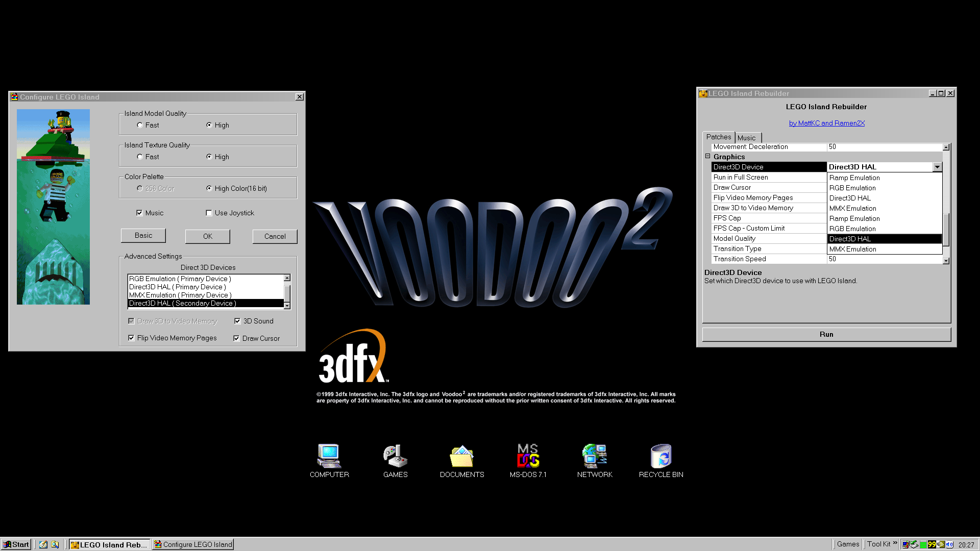Click Cancel in Configure LEGO Island
The image size is (980, 551).
(275, 236)
